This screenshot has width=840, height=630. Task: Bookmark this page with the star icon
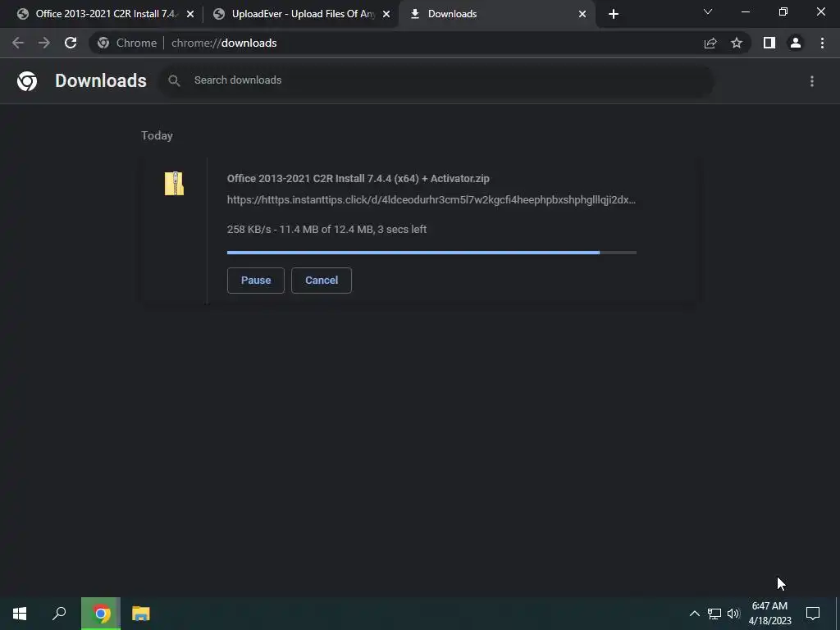coord(737,43)
